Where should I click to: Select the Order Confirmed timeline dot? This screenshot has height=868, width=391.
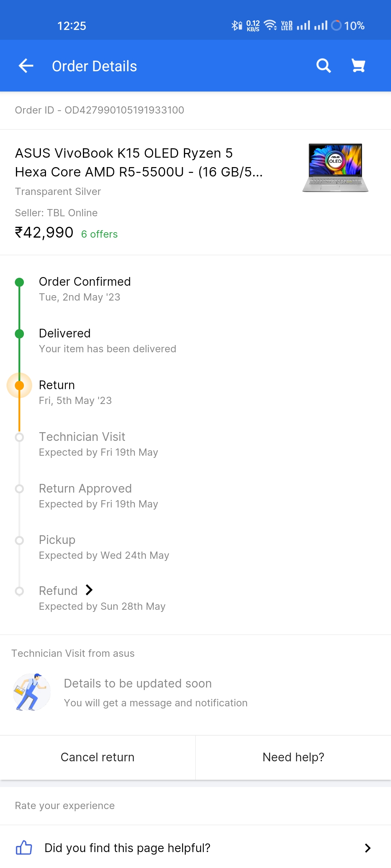(20, 282)
